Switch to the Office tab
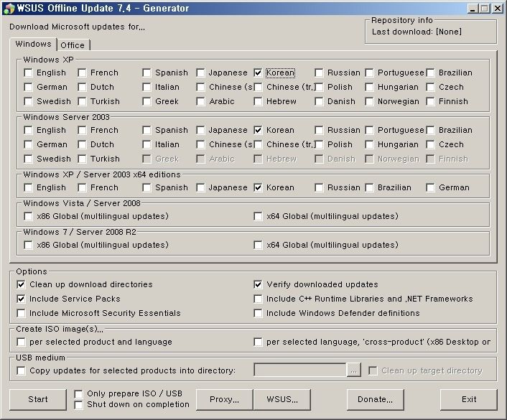 point(73,45)
